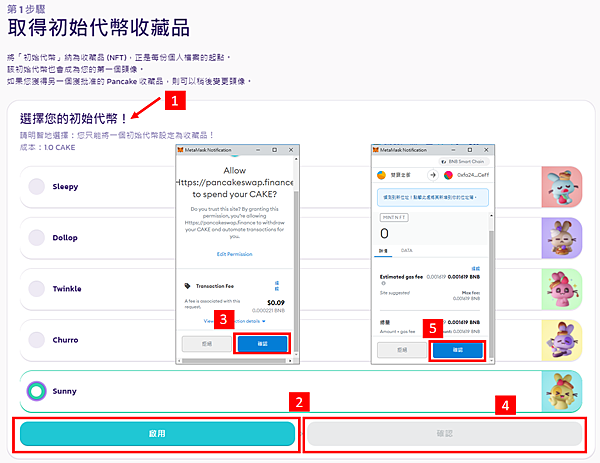The height and width of the screenshot is (463, 600).
Task: Click the Sunny bunny NFT image
Action: [562, 391]
